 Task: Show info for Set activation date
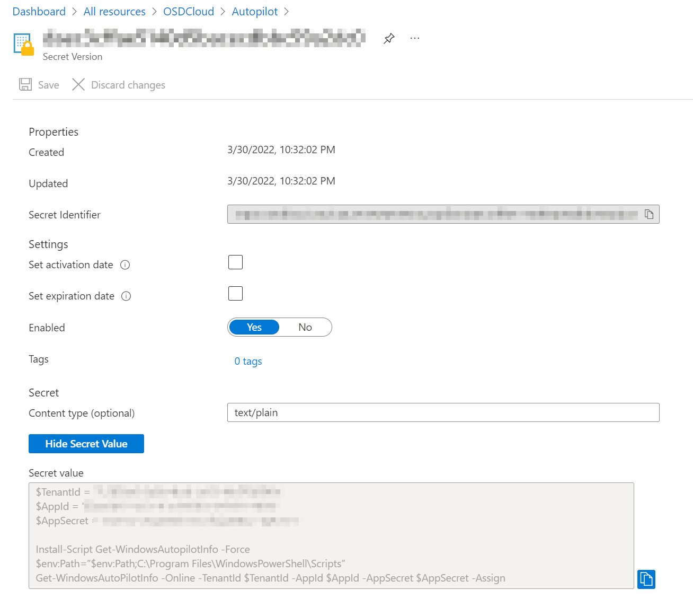(x=125, y=265)
